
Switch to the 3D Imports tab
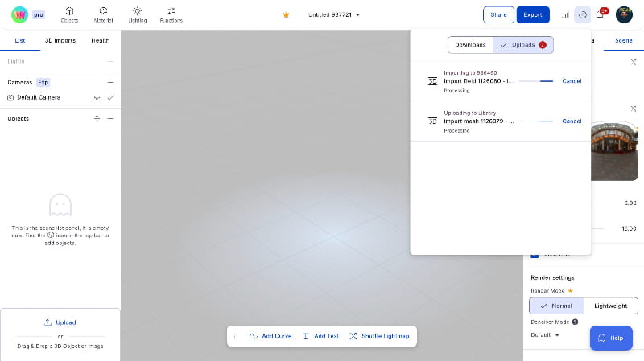(60, 41)
